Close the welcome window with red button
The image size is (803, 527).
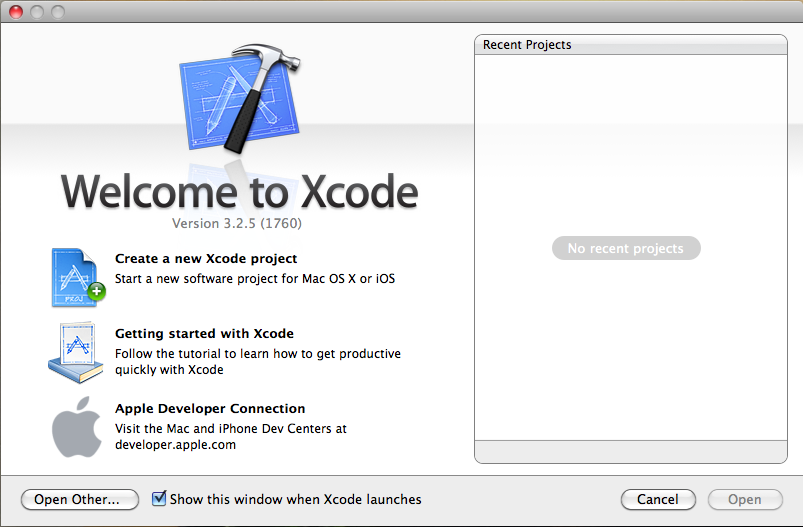16,12
